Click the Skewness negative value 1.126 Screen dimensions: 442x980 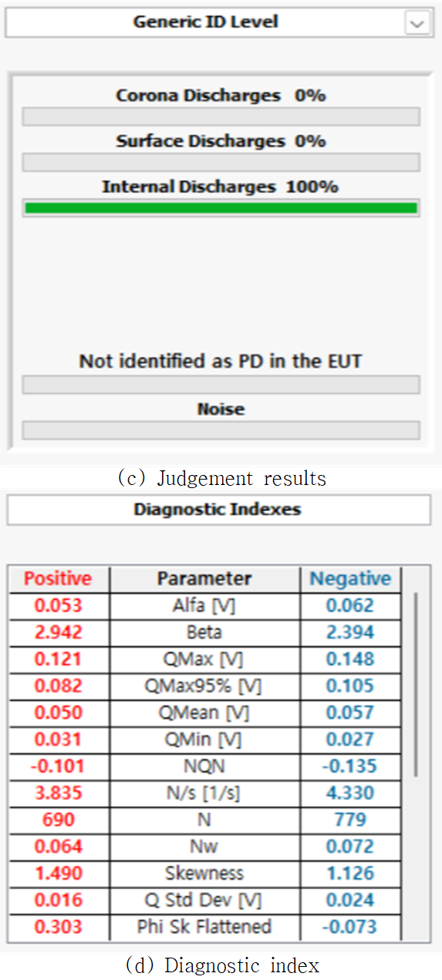[x=350, y=874]
